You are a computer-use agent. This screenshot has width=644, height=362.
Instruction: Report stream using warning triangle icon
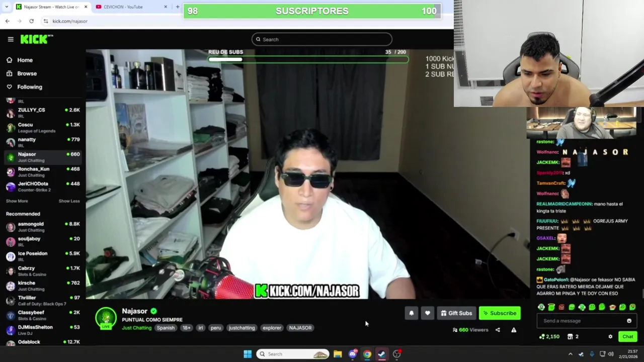(514, 330)
